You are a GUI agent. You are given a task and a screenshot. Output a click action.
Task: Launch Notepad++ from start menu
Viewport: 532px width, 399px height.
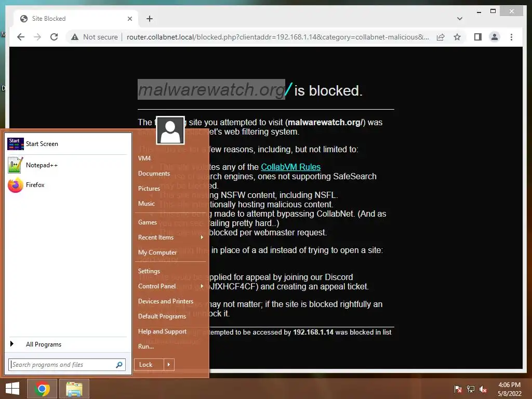67,165
